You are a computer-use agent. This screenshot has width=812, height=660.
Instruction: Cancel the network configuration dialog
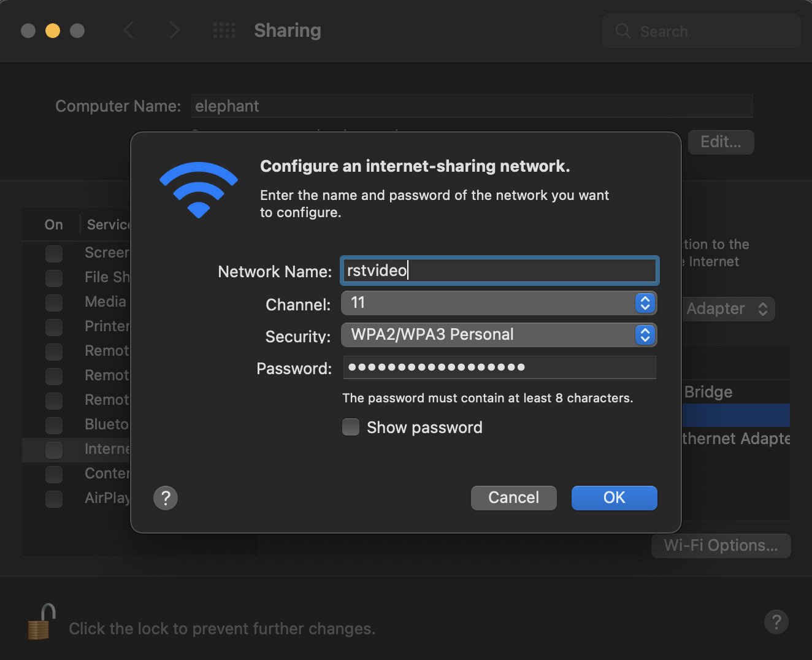click(513, 497)
